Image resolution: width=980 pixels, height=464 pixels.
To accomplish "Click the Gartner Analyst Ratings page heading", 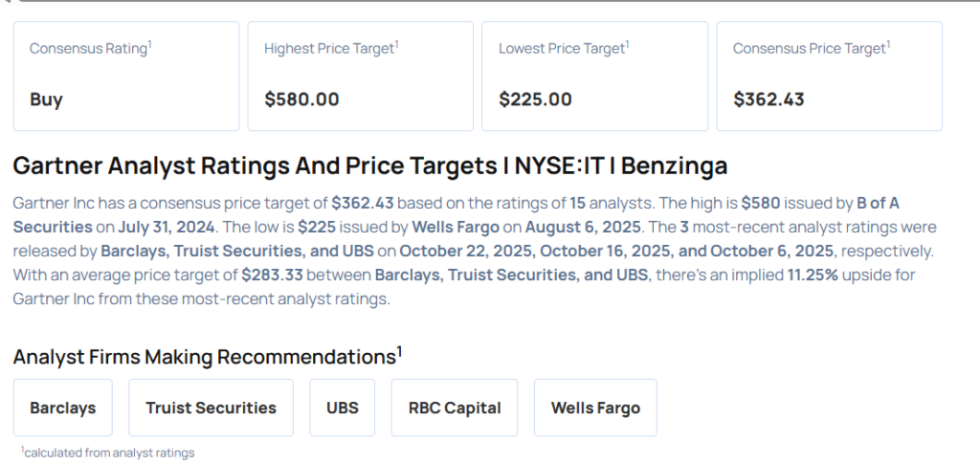I will coord(369,166).
